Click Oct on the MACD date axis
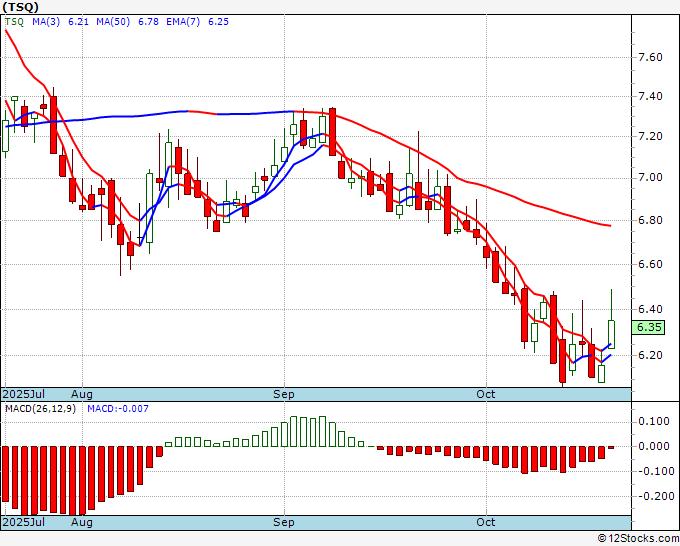 point(486,522)
